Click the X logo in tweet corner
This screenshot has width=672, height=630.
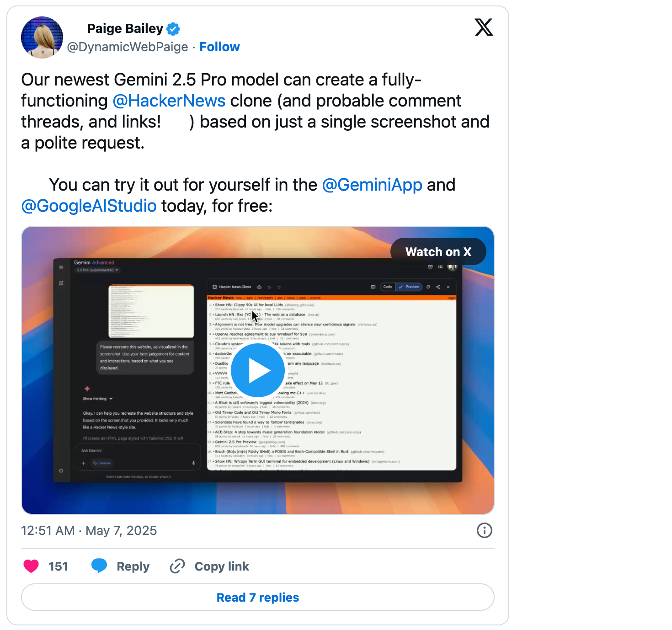[x=484, y=27]
